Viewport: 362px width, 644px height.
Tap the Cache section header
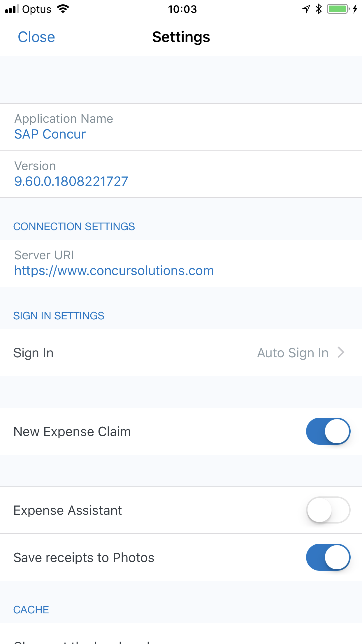point(31,610)
